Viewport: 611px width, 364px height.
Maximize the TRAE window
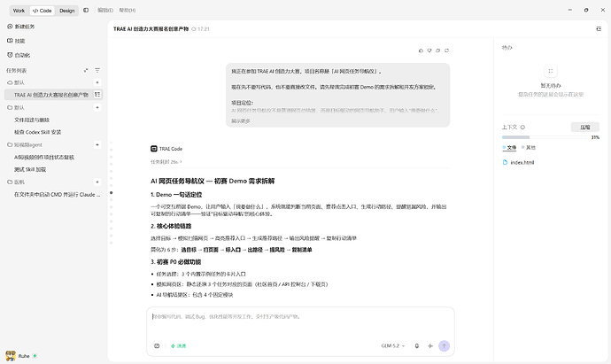pyautogui.click(x=586, y=10)
